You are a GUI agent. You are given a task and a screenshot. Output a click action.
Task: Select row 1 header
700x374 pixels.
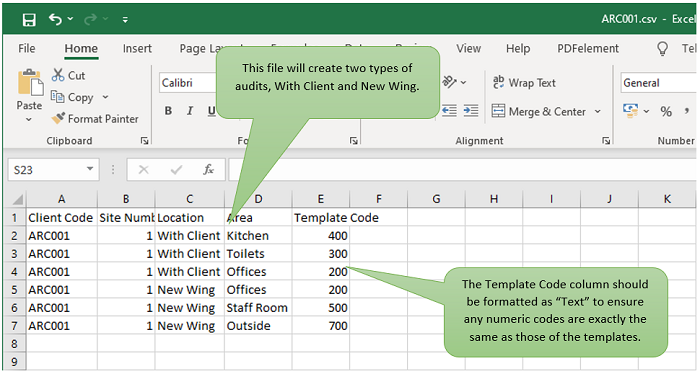15,218
